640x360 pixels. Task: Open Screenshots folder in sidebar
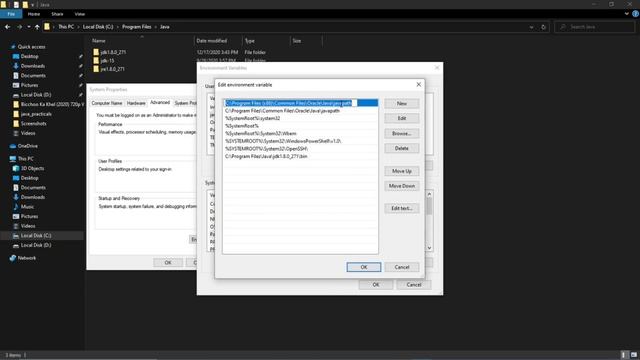[x=33, y=123]
